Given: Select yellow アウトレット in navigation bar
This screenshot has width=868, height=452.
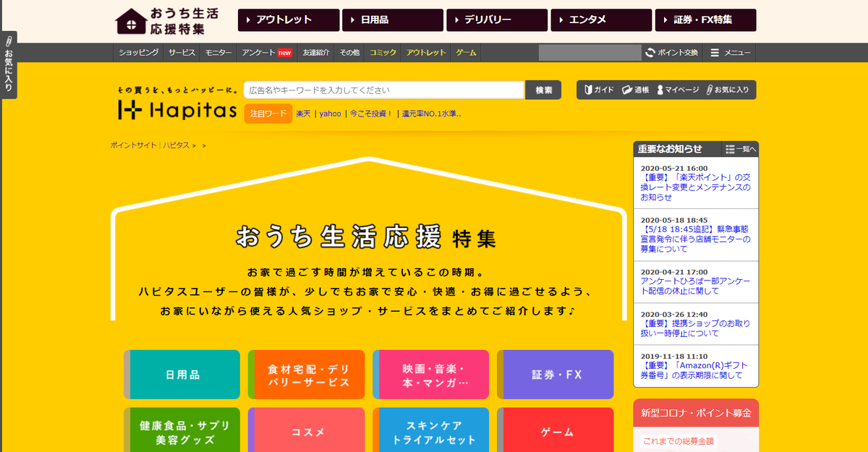Looking at the screenshot, I should pos(426,53).
